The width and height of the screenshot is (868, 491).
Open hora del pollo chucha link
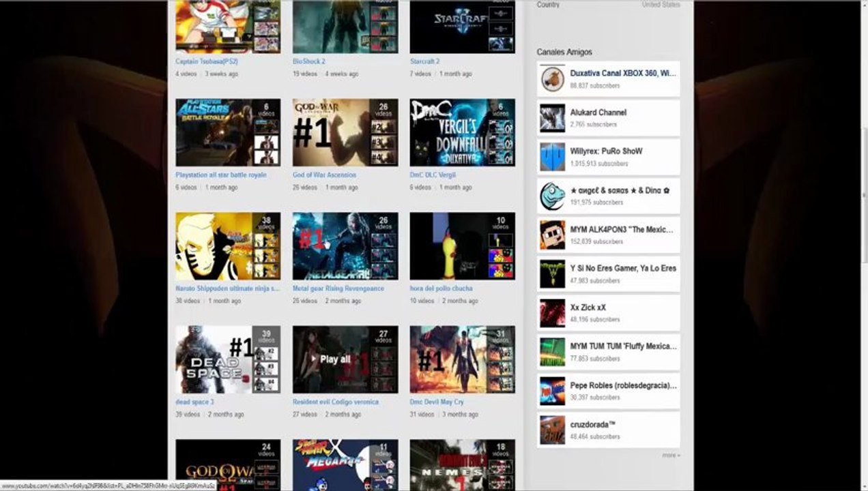442,288
